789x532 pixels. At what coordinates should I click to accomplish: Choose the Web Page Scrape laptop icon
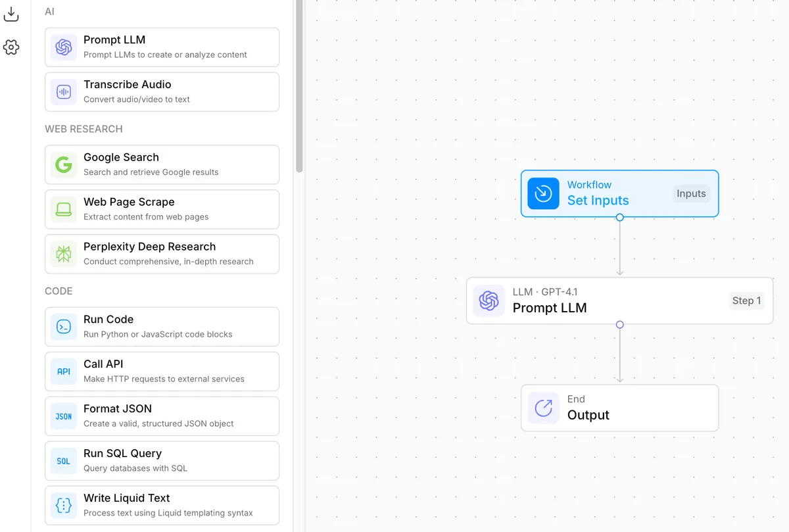click(x=64, y=210)
